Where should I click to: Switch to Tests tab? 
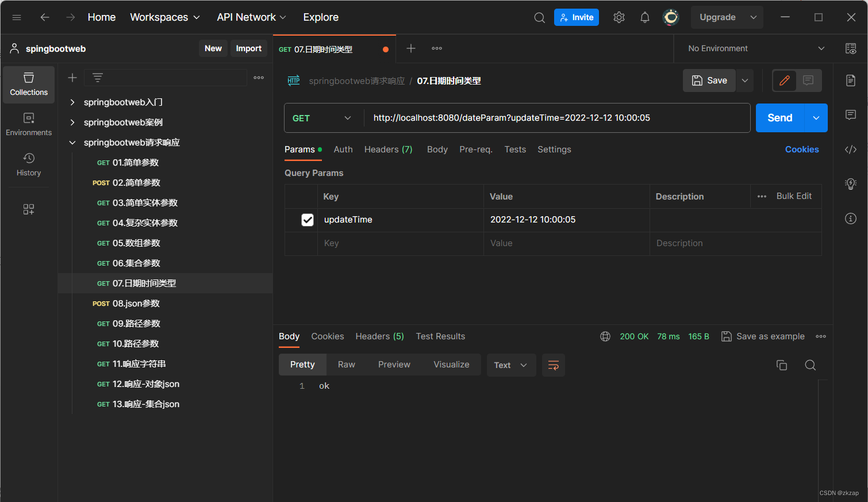515,150
